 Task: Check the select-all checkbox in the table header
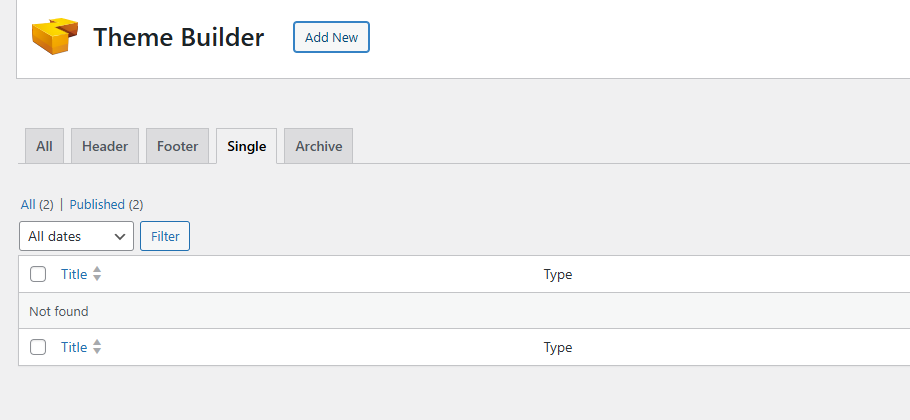tap(38, 274)
